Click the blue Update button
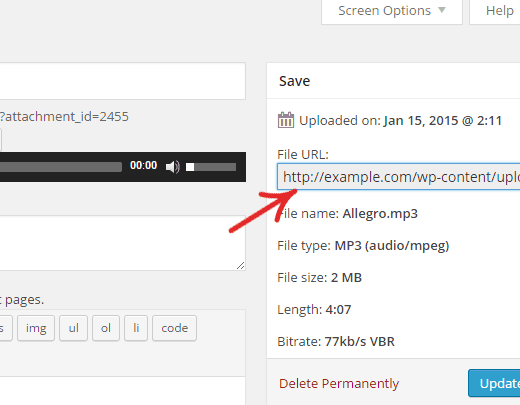 (494, 383)
